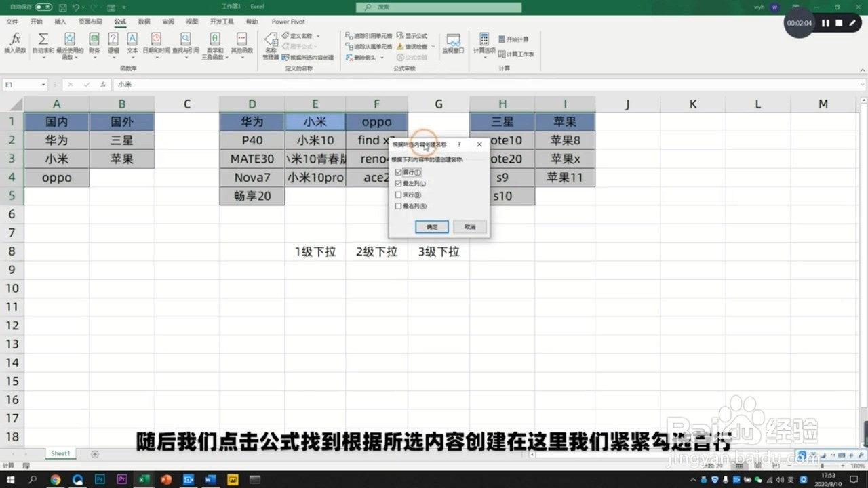868x488 pixels.
Task: Expand the Error Checking dropdown arrow
Action: (x=433, y=47)
